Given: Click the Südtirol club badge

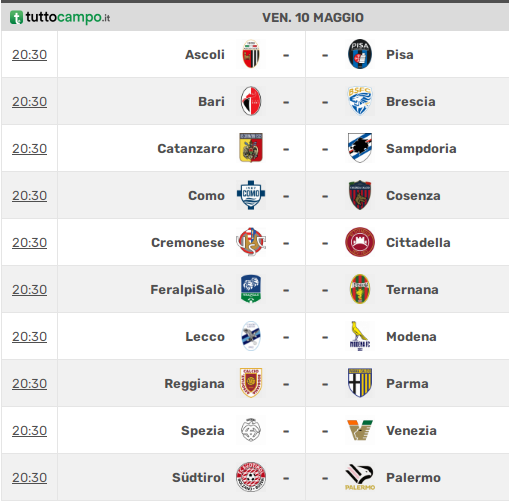Looking at the screenshot, I should pos(251,477).
